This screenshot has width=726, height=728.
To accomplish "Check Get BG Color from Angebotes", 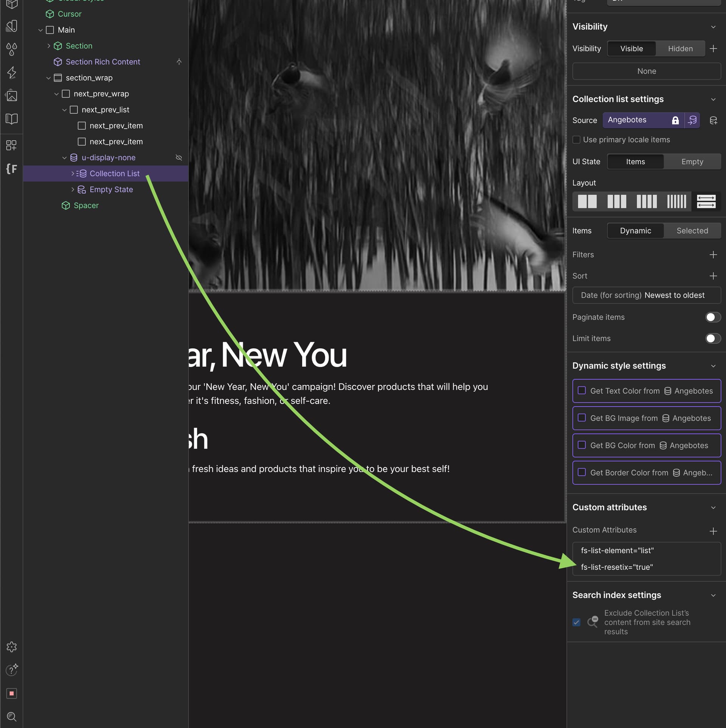I will pos(582,445).
